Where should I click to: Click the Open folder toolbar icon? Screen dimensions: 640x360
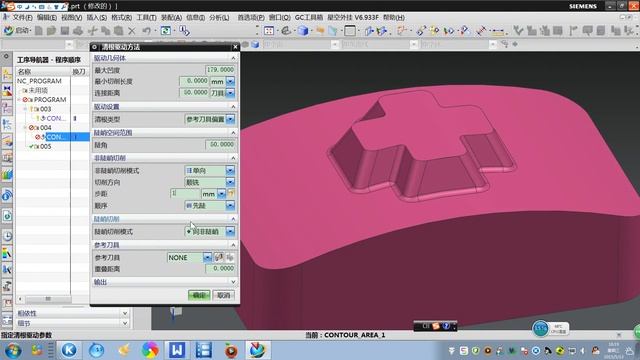[x=51, y=31]
